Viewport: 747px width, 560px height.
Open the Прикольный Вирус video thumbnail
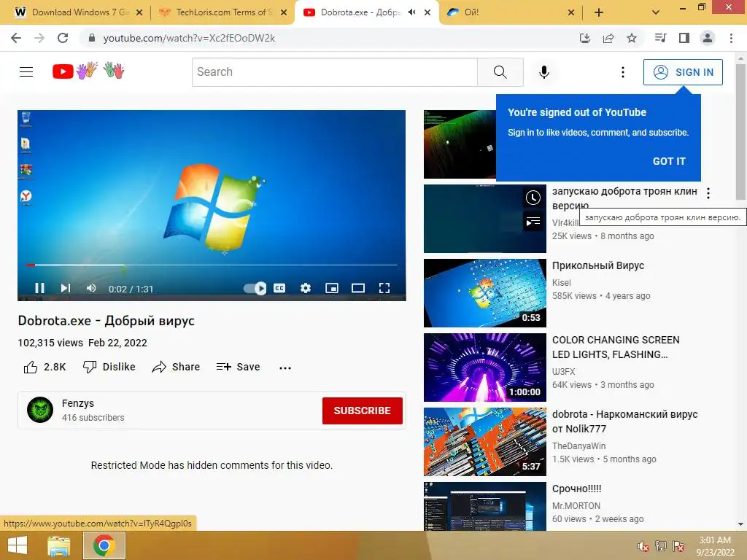point(485,293)
